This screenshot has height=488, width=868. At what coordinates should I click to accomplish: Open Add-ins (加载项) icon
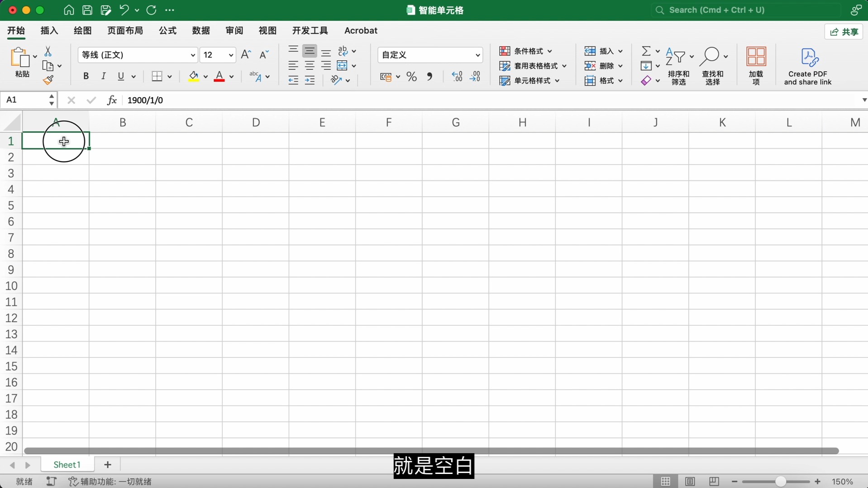(756, 66)
